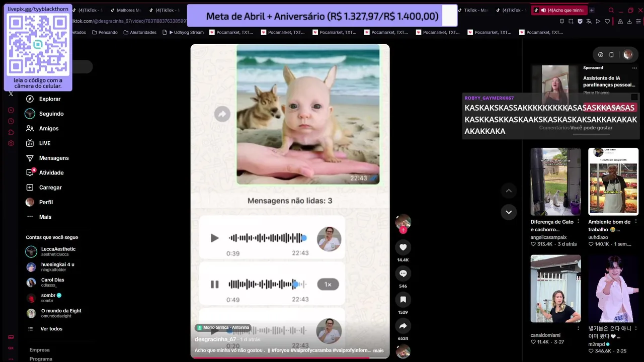Click the video progress bar
The width and height of the screenshot is (644, 362).
(x=290, y=357)
